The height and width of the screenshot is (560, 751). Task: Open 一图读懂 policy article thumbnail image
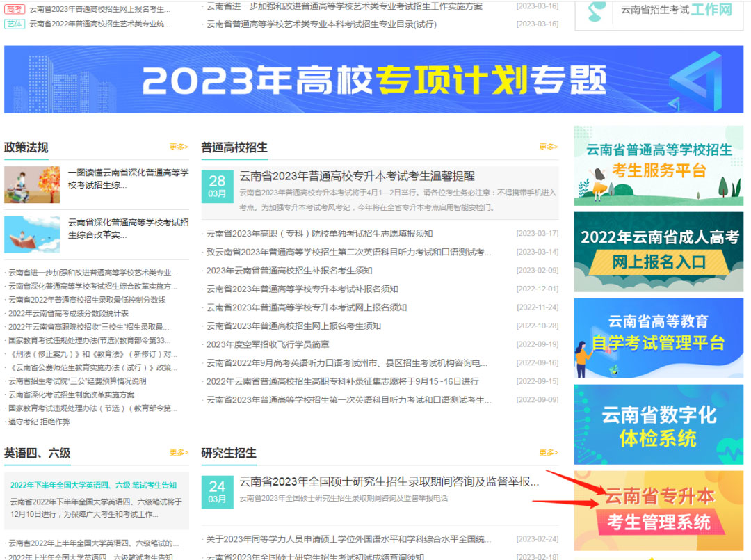click(32, 184)
